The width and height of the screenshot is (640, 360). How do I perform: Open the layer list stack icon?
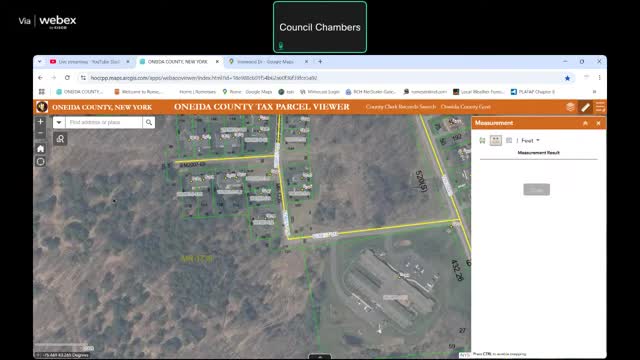tap(570, 107)
